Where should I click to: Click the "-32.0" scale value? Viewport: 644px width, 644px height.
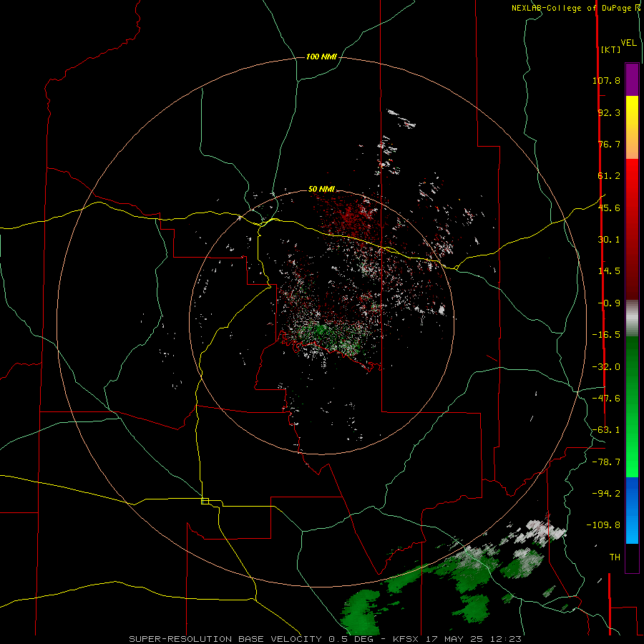[606, 367]
